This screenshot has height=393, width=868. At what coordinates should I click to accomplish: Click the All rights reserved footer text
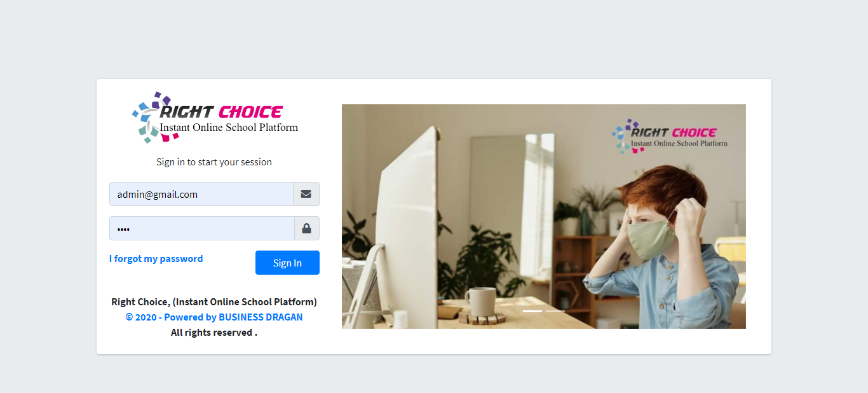pyautogui.click(x=214, y=332)
